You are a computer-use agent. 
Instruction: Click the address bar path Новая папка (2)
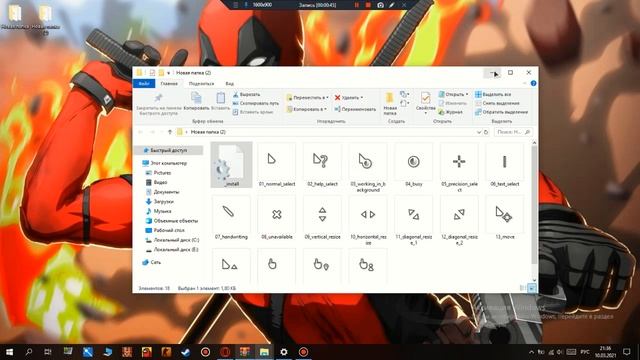(x=208, y=132)
